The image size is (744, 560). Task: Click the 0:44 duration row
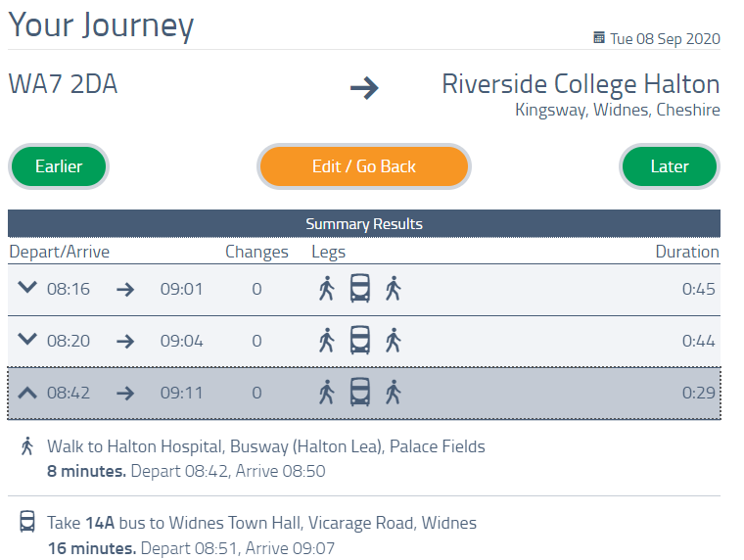(x=699, y=342)
